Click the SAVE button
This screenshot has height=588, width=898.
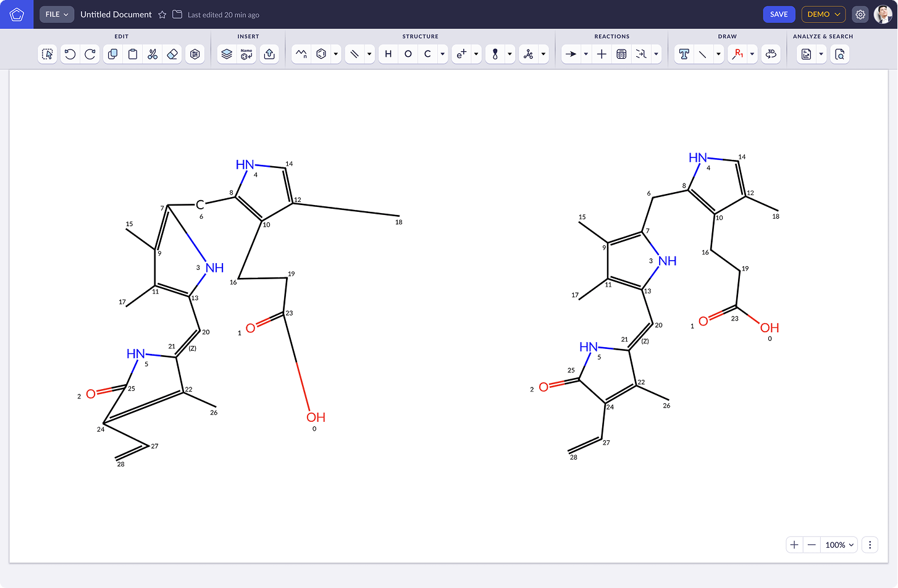(779, 14)
